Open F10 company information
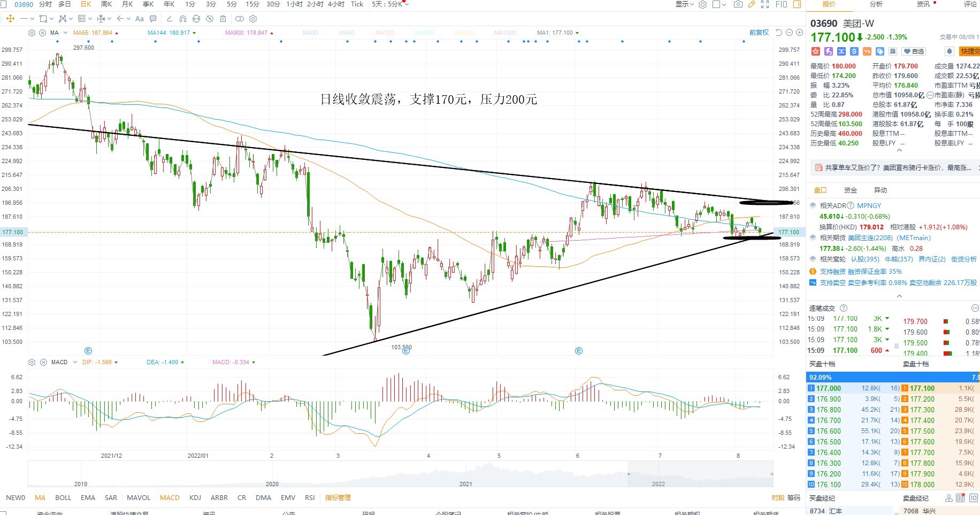 coord(782,4)
